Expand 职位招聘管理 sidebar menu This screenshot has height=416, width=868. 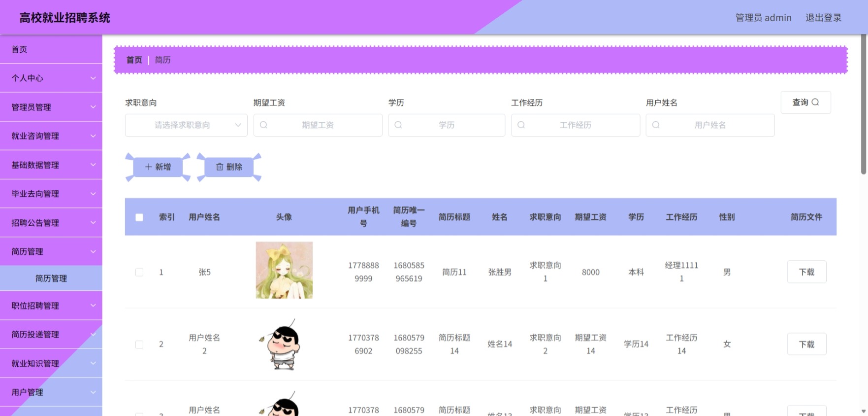(51, 306)
